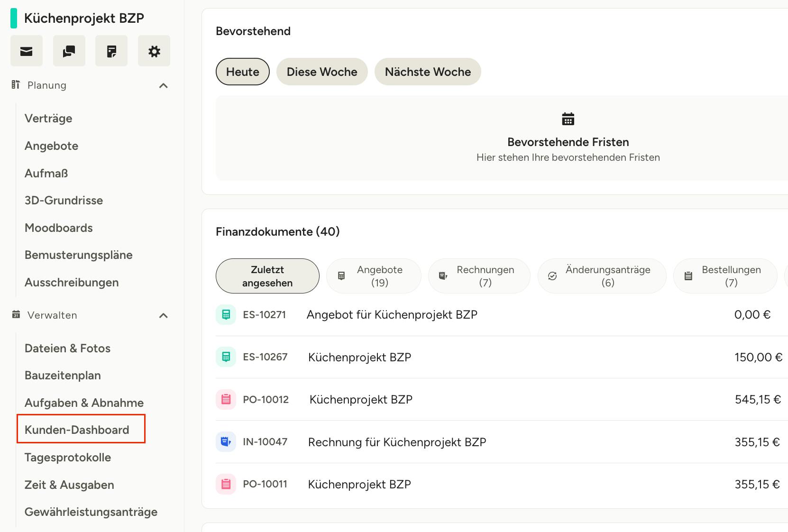Open the Änderungsanträge (6) tab

click(x=602, y=276)
